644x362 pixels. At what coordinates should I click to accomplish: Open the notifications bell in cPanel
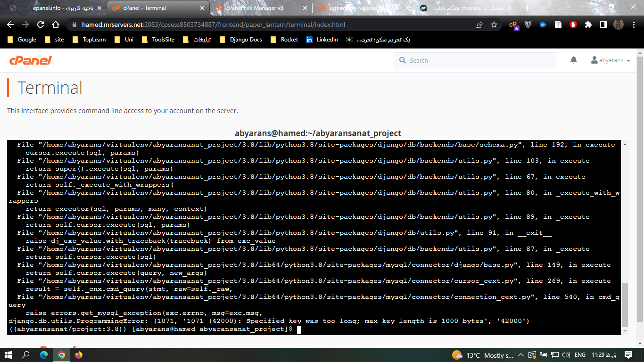(573, 60)
